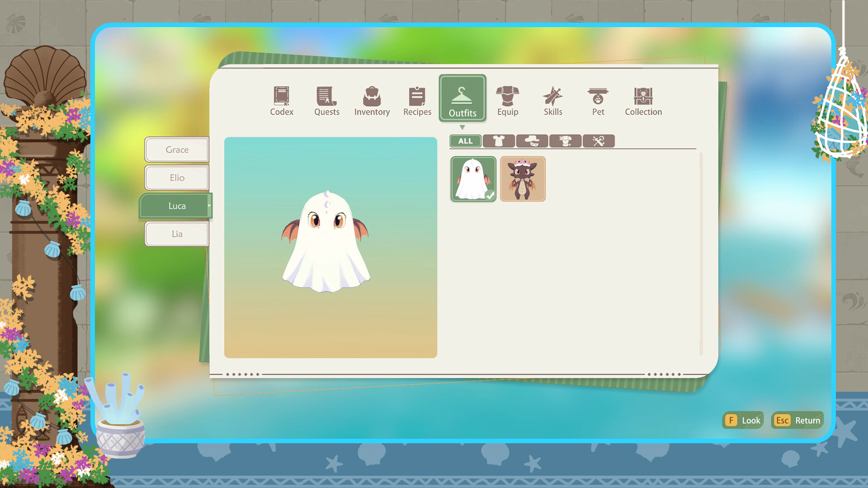Viewport: 868px width, 488px height.
Task: Open the magic wand effects filter
Action: click(599, 141)
